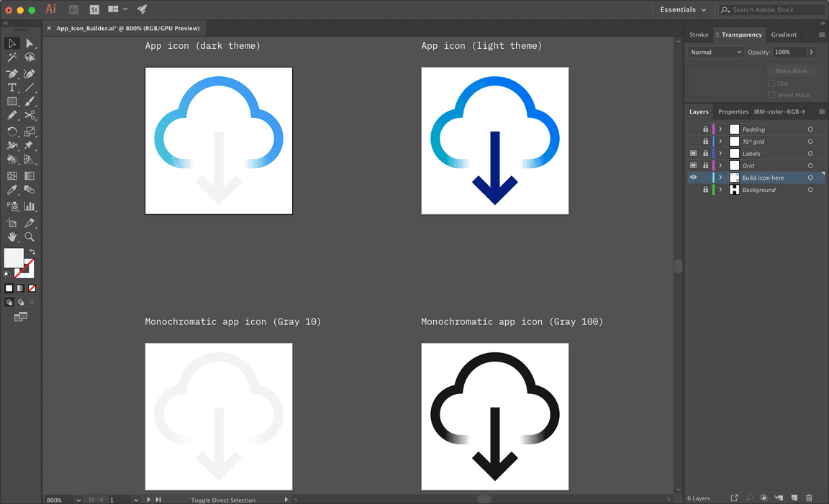Image resolution: width=829 pixels, height=504 pixels.
Task: Open the blending mode dropdown showing Normal
Action: (x=715, y=52)
